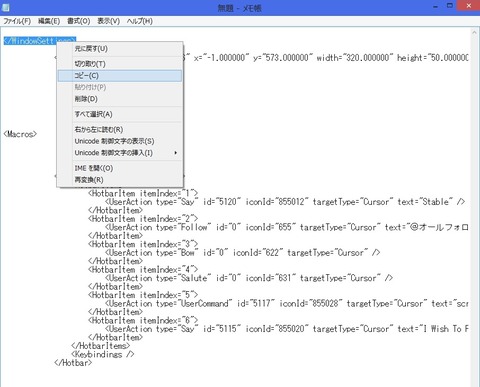Close the メモ帳 window
Screen dimensions: 480x387
(469, 6)
